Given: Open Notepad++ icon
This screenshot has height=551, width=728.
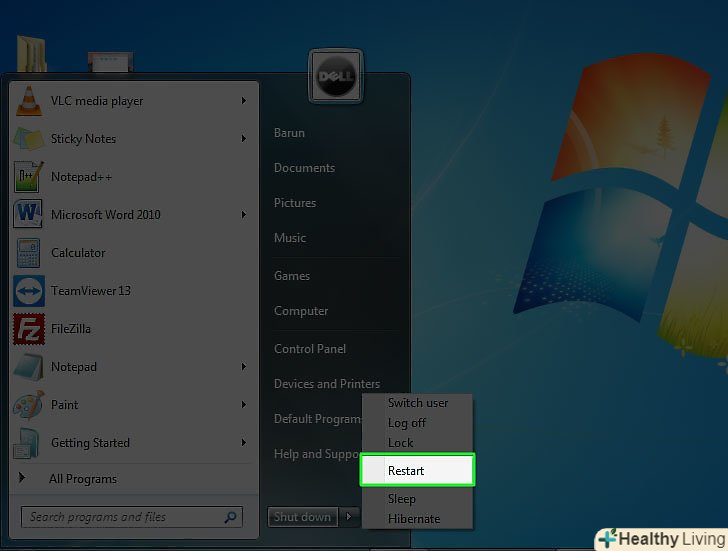Looking at the screenshot, I should click(x=29, y=177).
